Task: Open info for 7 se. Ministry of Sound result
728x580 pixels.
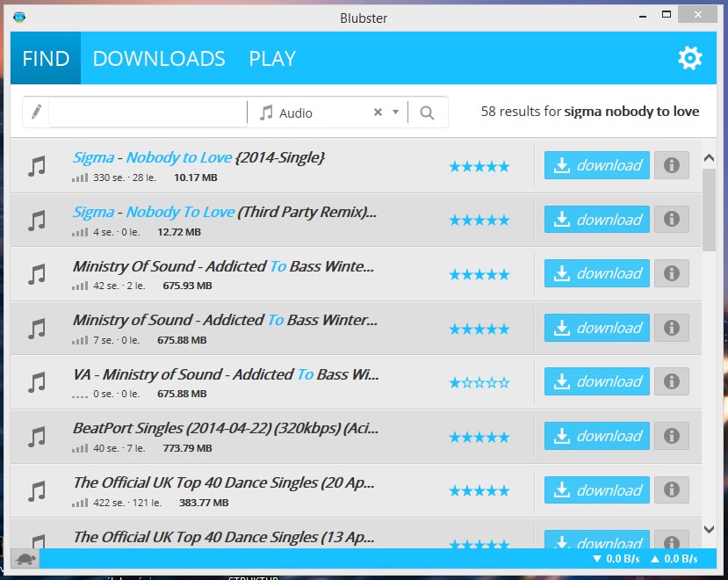Action: coord(671,328)
